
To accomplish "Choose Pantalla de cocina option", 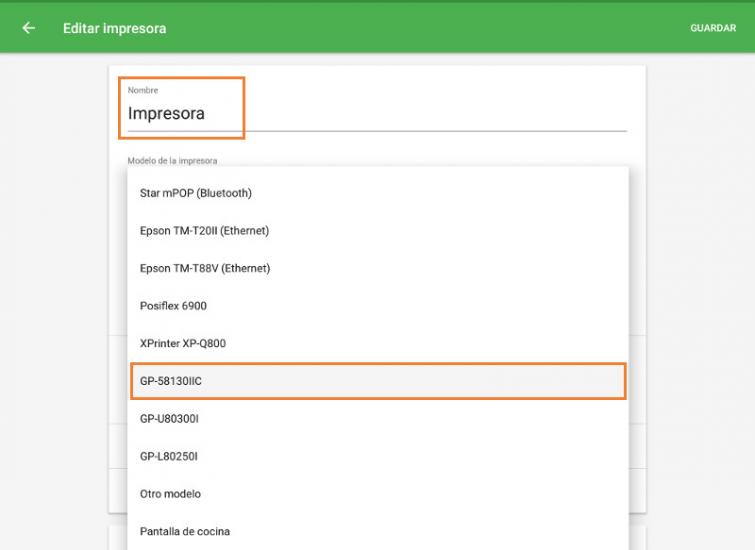I will (x=185, y=531).
